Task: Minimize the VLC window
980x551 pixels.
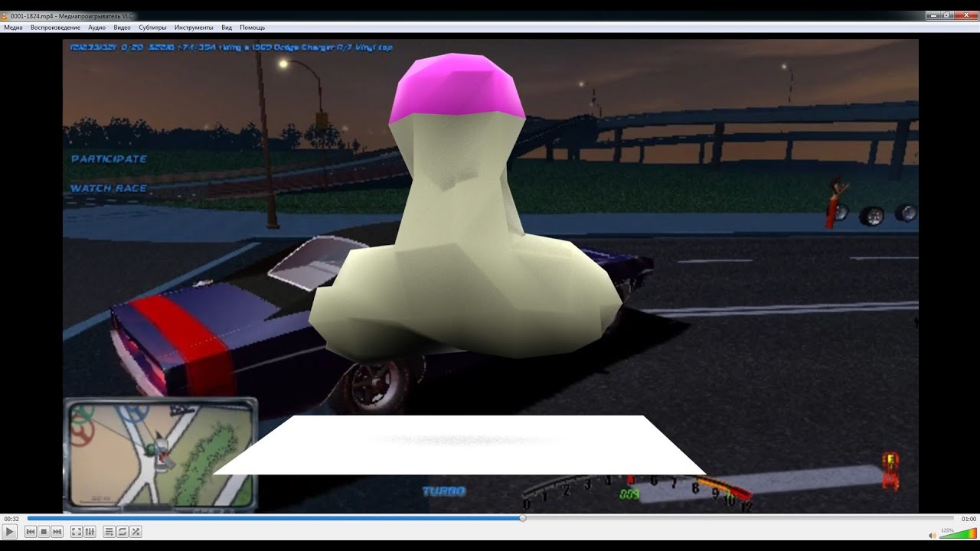Action: pos(933,15)
